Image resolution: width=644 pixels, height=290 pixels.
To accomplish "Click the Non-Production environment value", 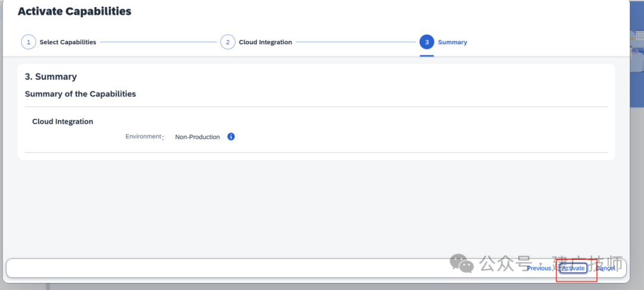I will [197, 137].
